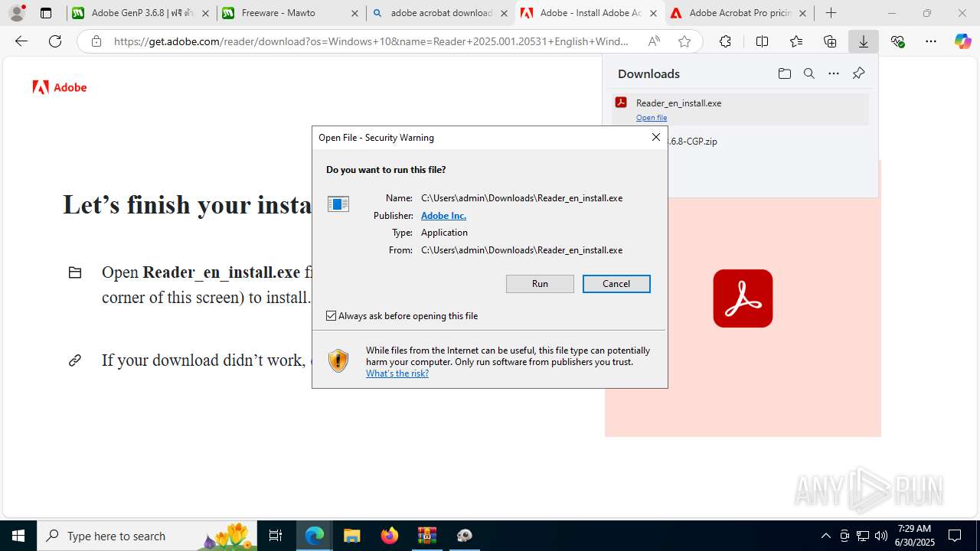Click Run to execute the installer

tap(540, 284)
